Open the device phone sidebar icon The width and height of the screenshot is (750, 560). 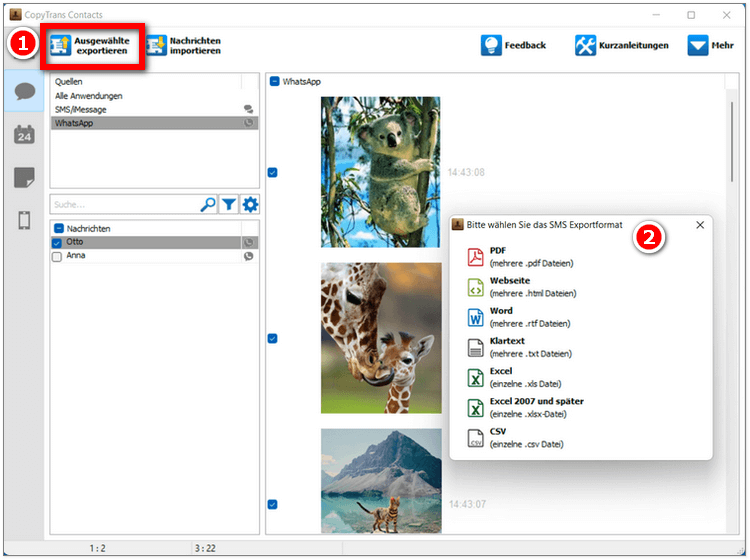(x=24, y=220)
